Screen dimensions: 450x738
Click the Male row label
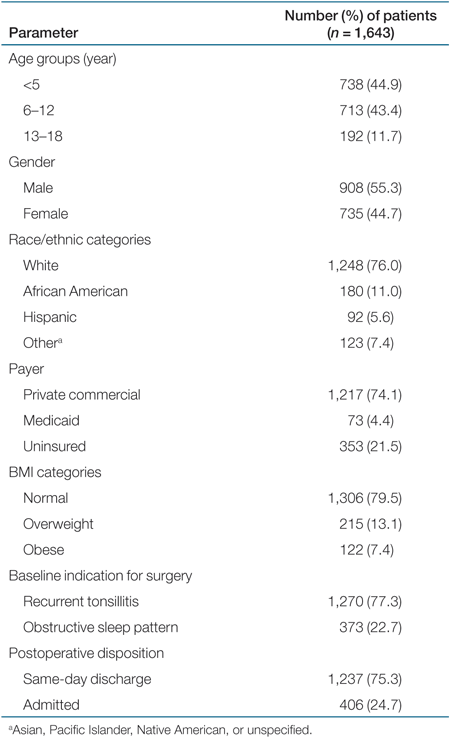coord(38,188)
